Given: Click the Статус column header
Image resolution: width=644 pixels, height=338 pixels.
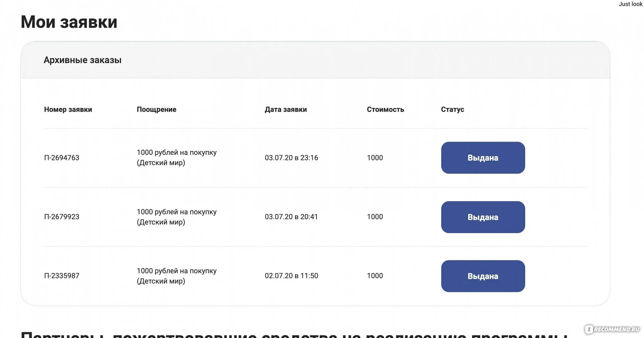Looking at the screenshot, I should tap(452, 109).
